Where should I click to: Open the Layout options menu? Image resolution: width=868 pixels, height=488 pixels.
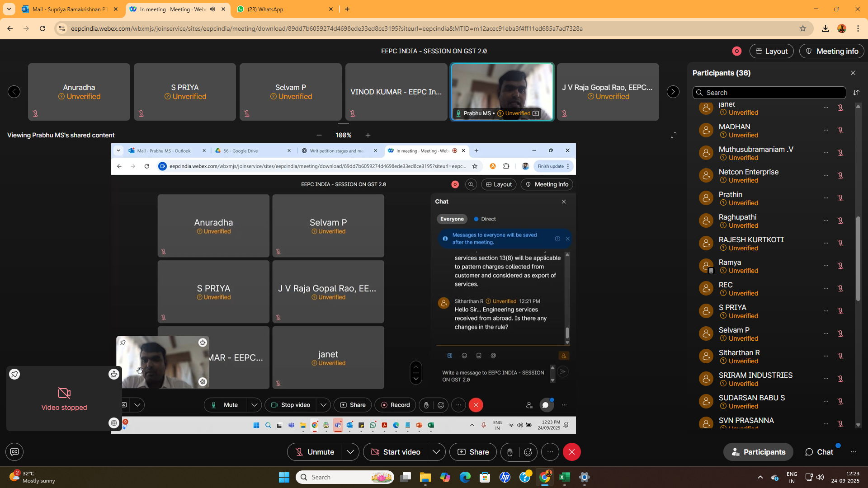pos(771,52)
